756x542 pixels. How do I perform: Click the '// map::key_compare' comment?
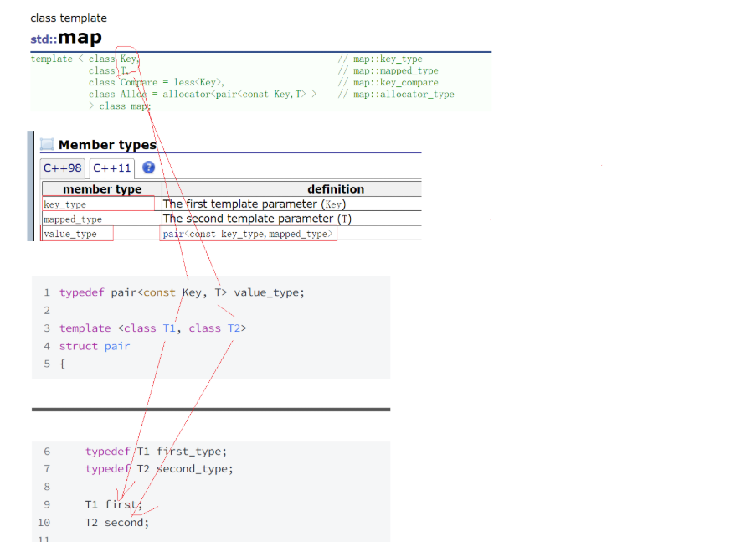tap(388, 83)
